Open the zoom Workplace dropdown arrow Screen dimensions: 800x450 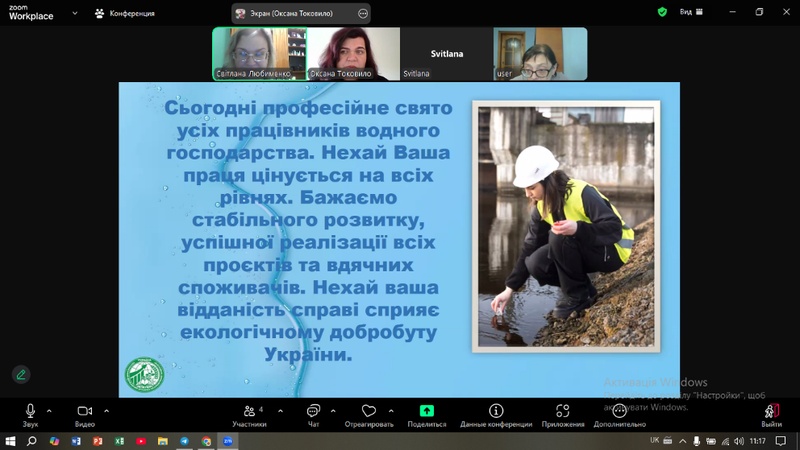coord(75,13)
